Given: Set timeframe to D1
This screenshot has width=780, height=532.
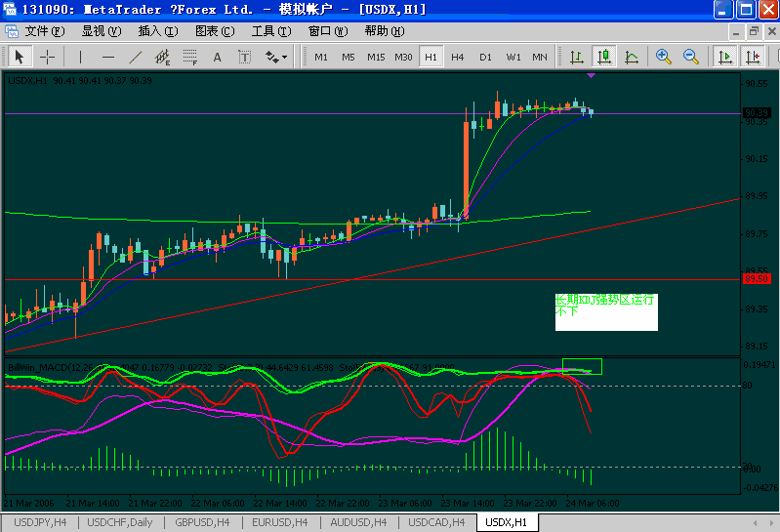Looking at the screenshot, I should point(485,57).
